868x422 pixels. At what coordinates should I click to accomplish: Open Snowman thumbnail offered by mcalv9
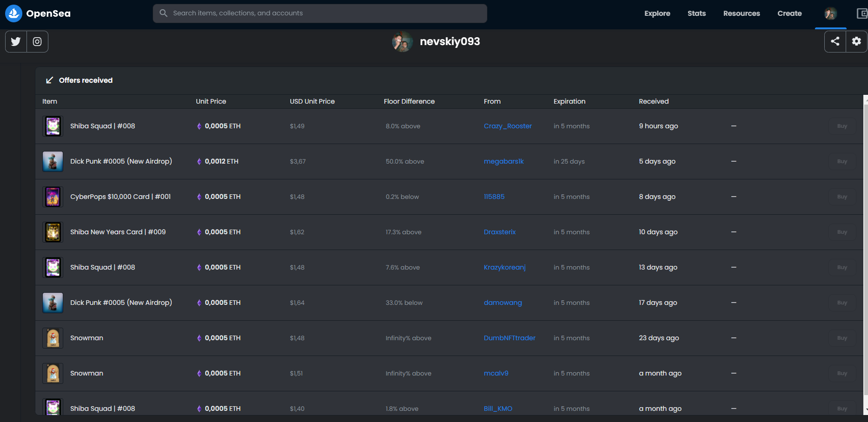coord(53,373)
